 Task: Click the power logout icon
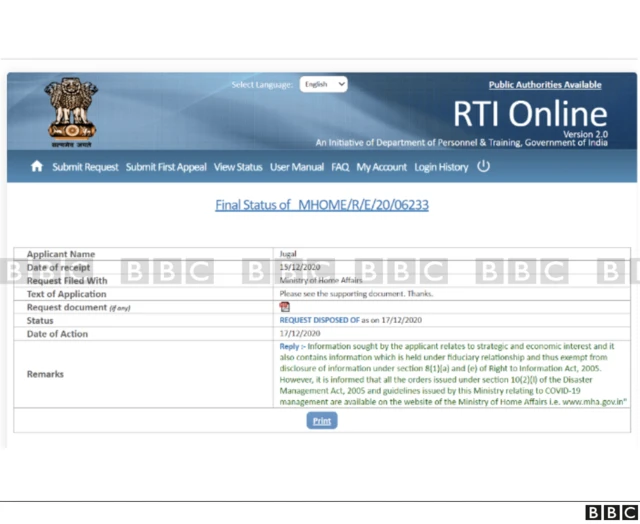point(483,166)
